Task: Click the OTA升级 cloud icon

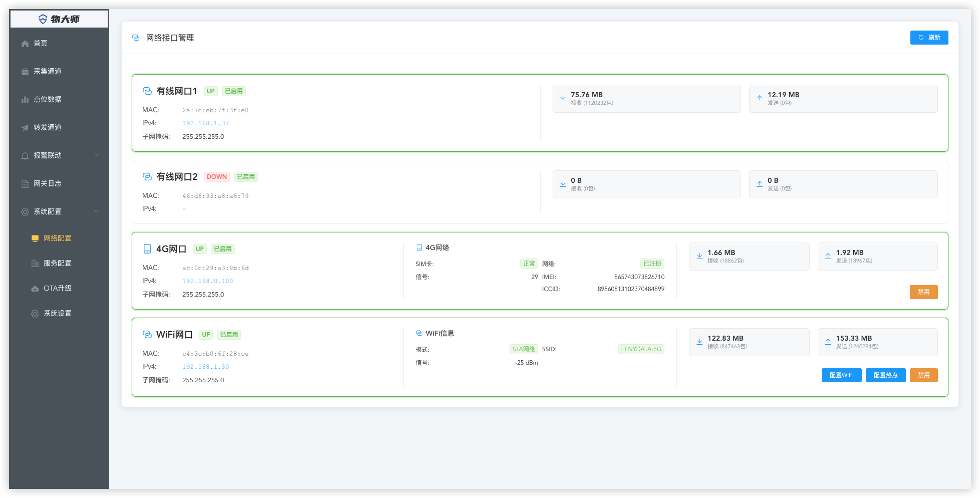Action: coord(35,289)
